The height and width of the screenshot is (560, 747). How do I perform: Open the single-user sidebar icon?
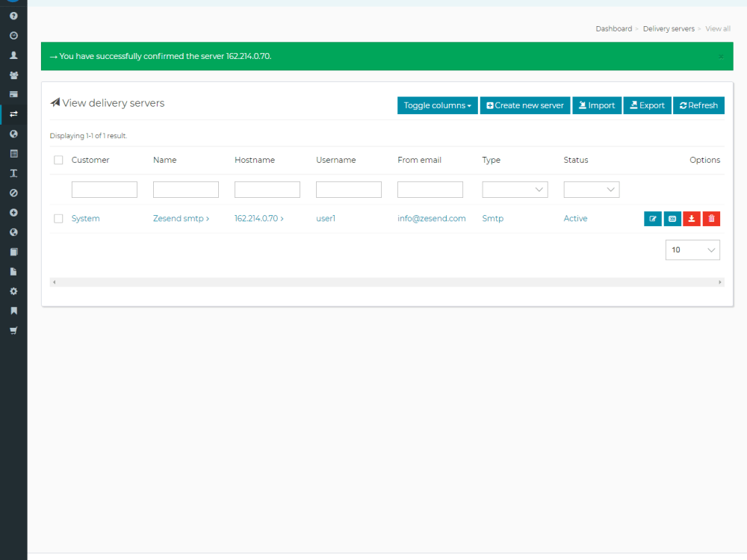pos(13,55)
